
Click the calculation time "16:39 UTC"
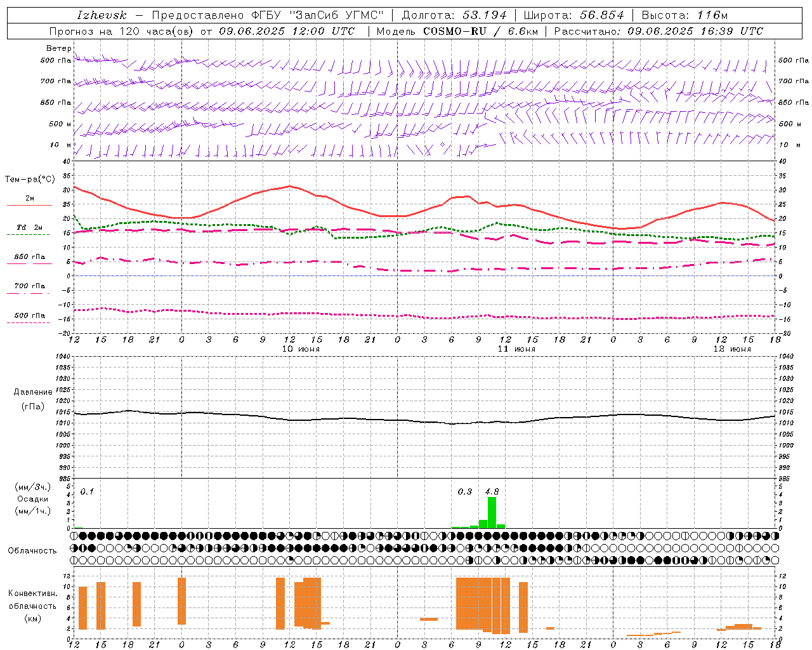732,31
